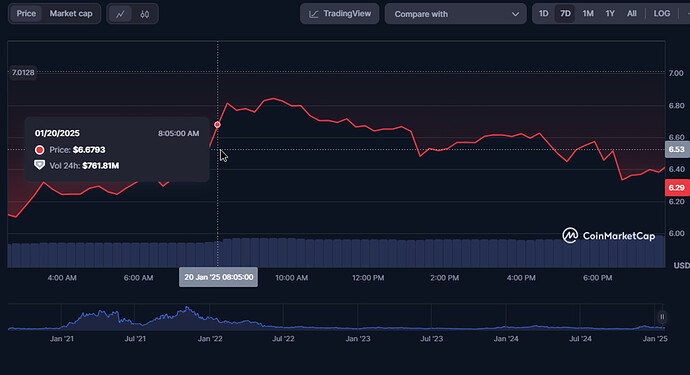This screenshot has width=690, height=375.
Task: Select the Price toggle
Action: coord(26,14)
